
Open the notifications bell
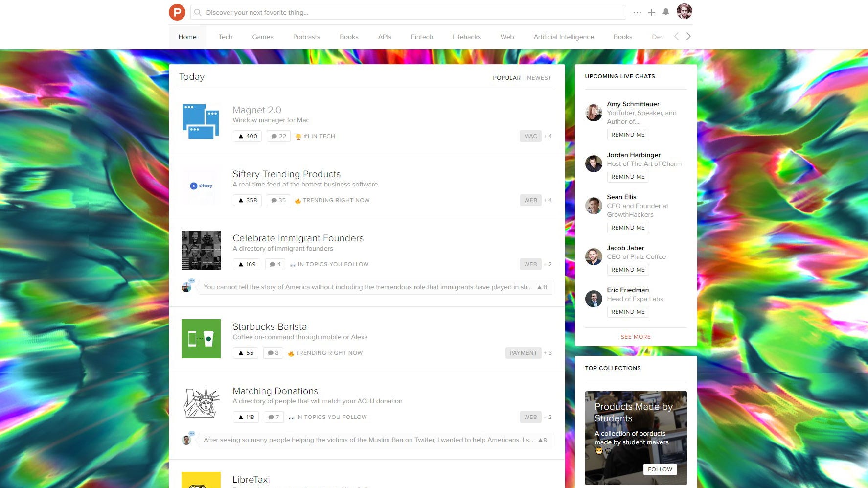[666, 12]
